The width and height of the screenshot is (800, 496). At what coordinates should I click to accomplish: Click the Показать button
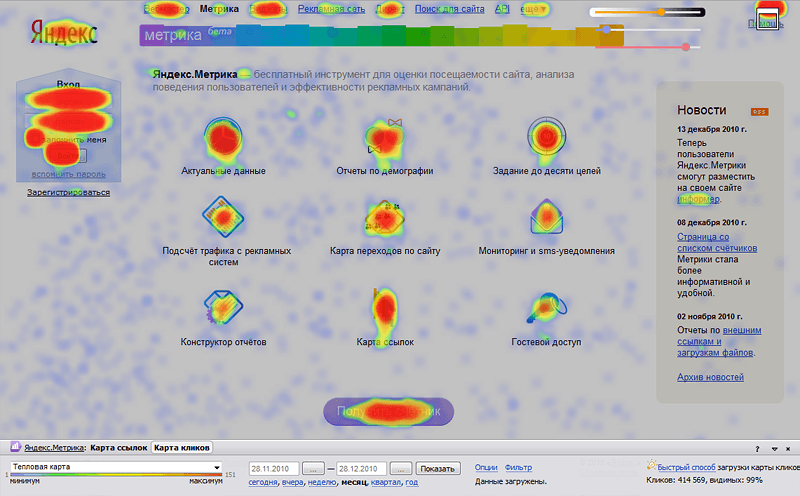[438, 468]
